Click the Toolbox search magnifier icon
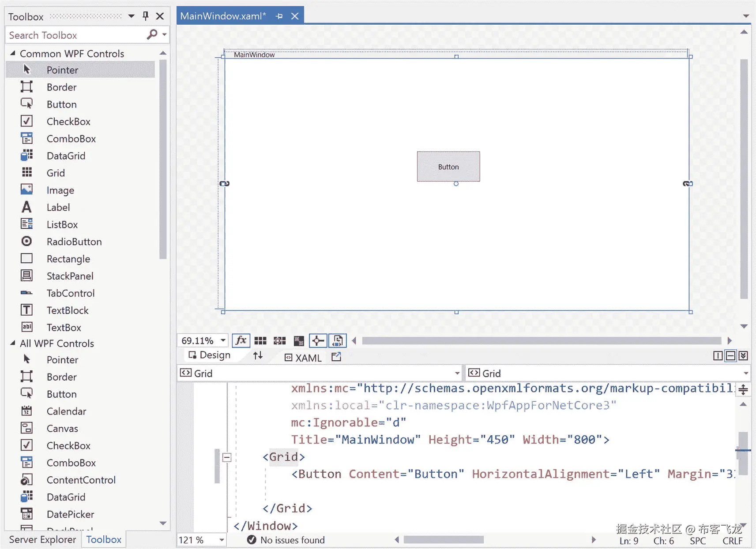 152,34
